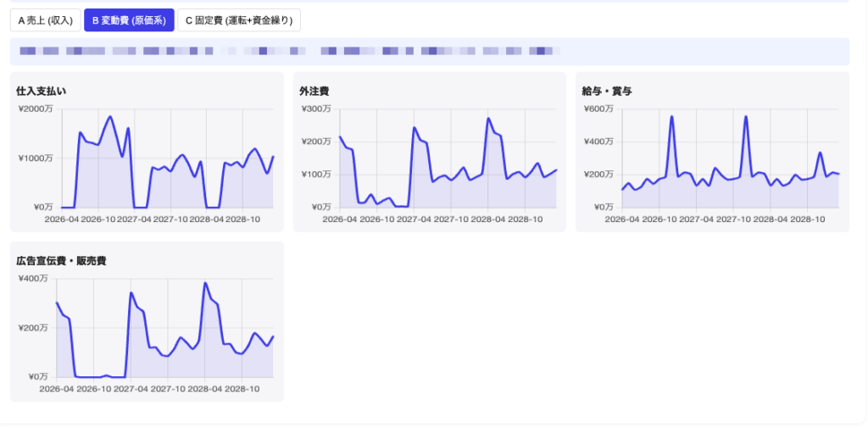
Task: Click the 2028-04 peak in the 外注費 chart
Action: click(488, 118)
